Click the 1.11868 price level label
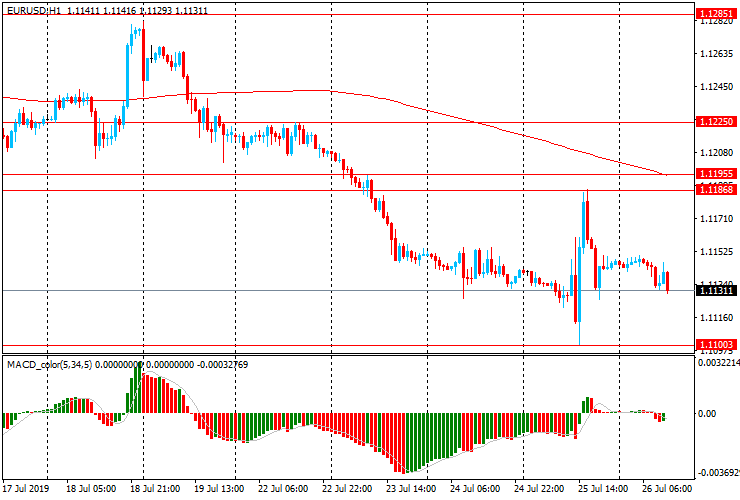Image resolution: width=740 pixels, height=500 pixels. [x=716, y=190]
